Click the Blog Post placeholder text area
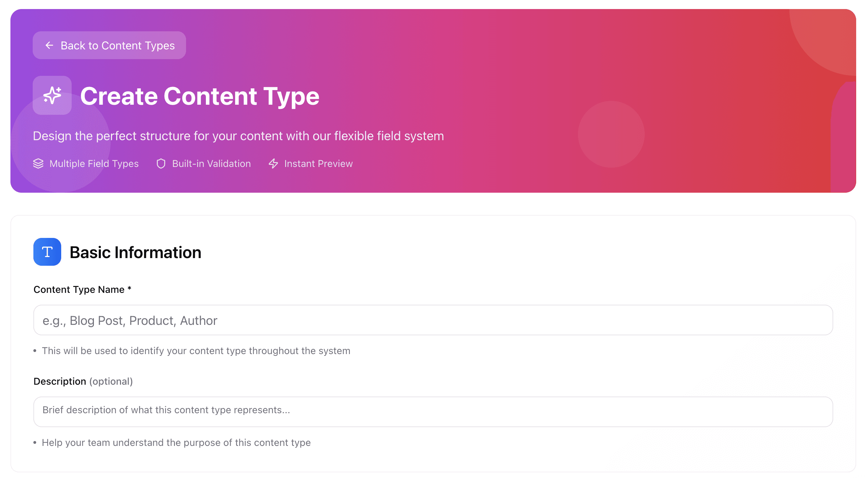This screenshot has width=868, height=480. (130, 320)
